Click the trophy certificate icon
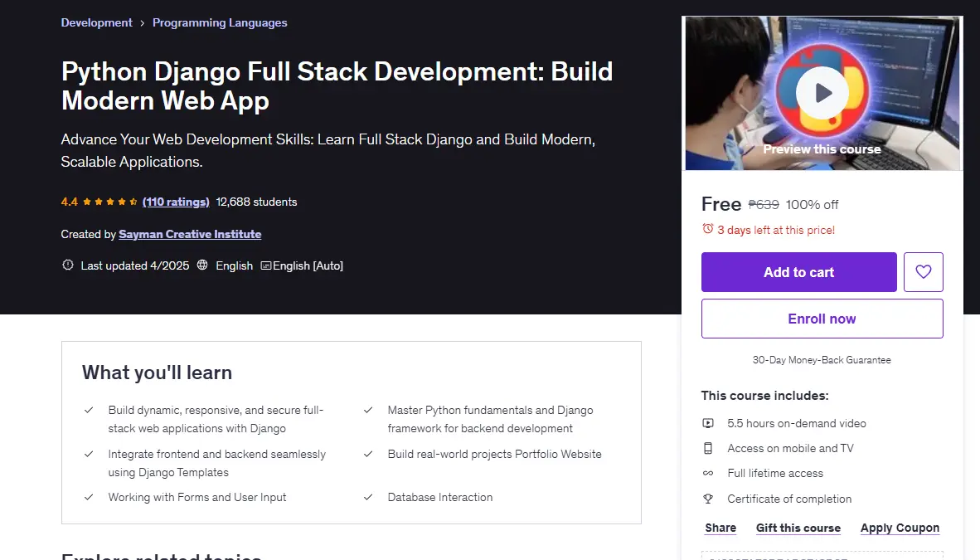The image size is (980, 560). [x=707, y=499]
